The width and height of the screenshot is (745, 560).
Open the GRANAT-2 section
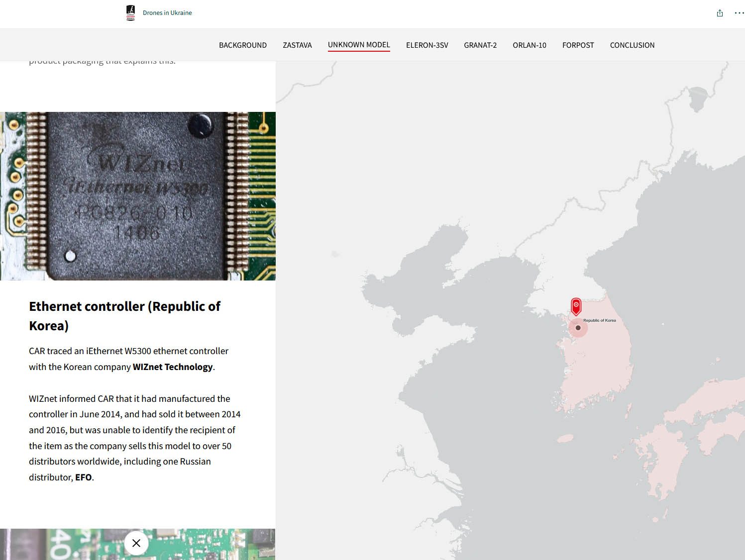pyautogui.click(x=480, y=45)
